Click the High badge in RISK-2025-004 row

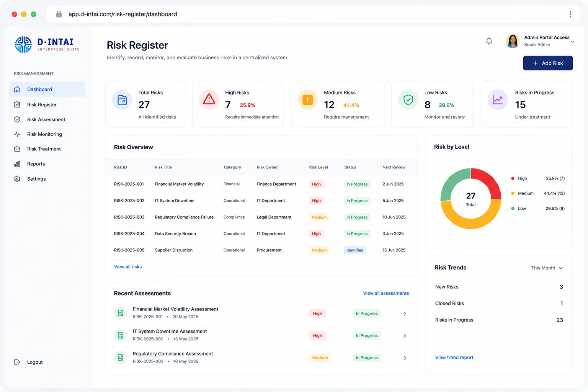pos(316,234)
